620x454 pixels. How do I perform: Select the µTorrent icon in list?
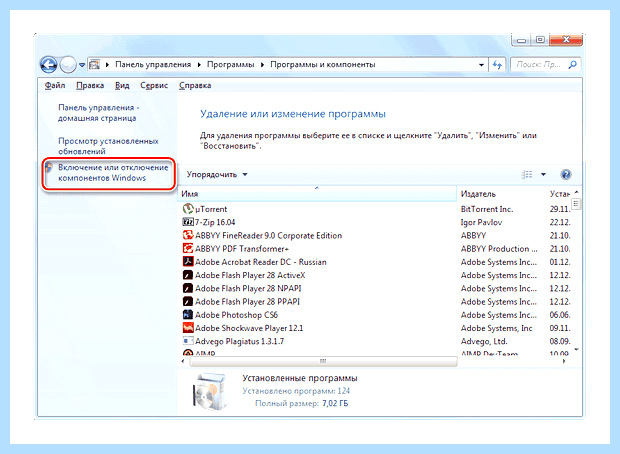(x=188, y=209)
